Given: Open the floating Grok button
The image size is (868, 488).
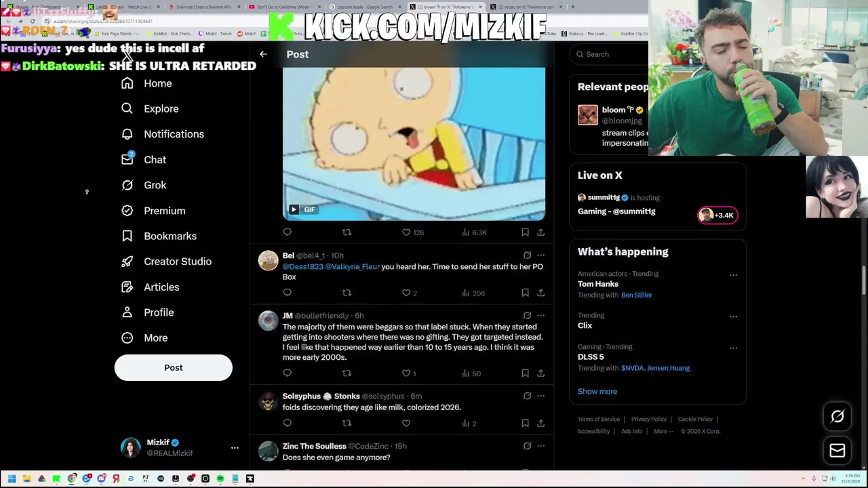Looking at the screenshot, I should click(x=837, y=417).
